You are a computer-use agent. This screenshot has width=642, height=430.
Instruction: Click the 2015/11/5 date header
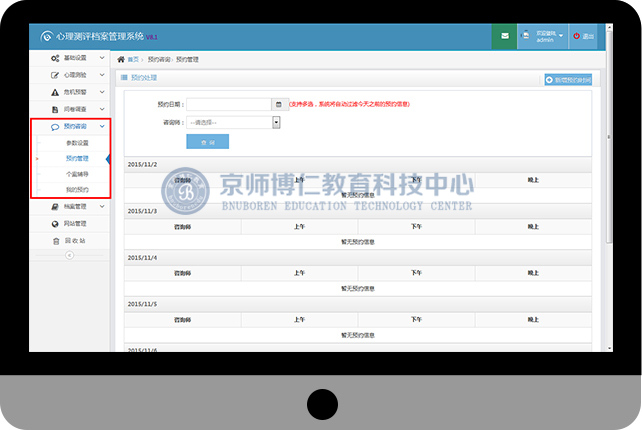pos(142,304)
